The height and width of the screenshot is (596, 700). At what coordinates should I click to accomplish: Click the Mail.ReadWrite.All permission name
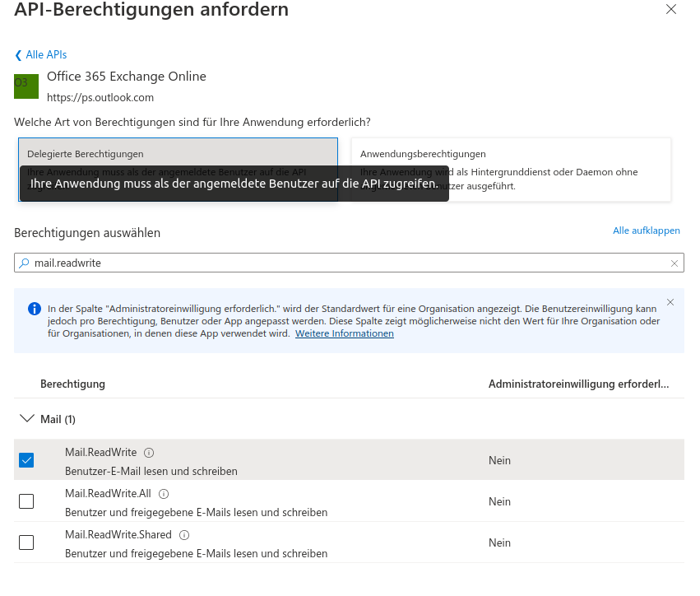coord(108,494)
